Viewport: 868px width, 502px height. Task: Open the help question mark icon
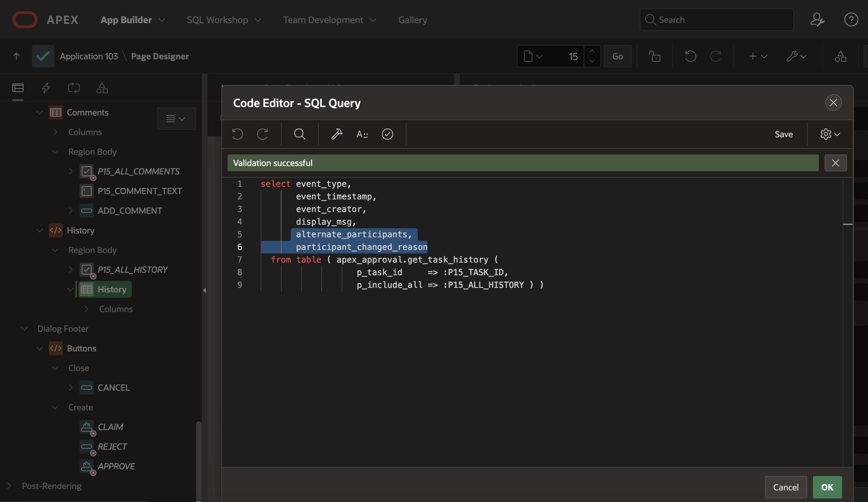(x=851, y=20)
